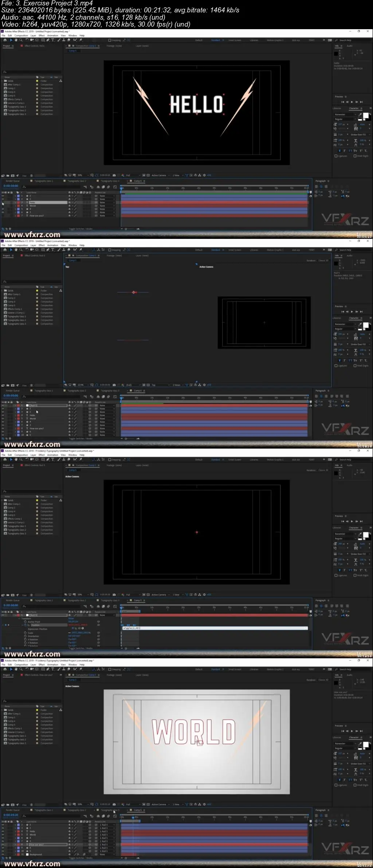Viewport: 373px width, 868px height.
Task: Select the Pen tool in the HELLO screenshot toolbar
Action: click(48, 40)
